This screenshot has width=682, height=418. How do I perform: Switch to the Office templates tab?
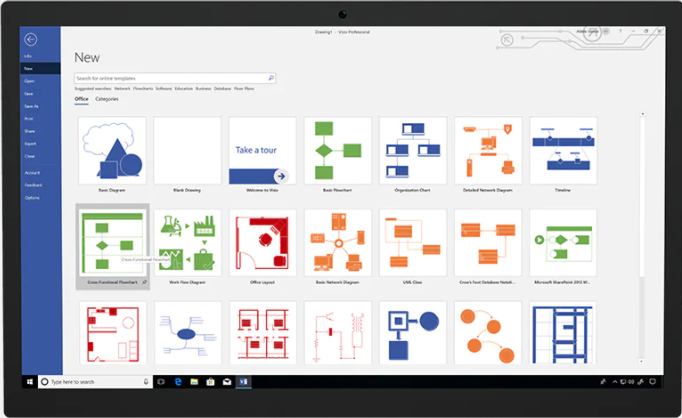81,99
